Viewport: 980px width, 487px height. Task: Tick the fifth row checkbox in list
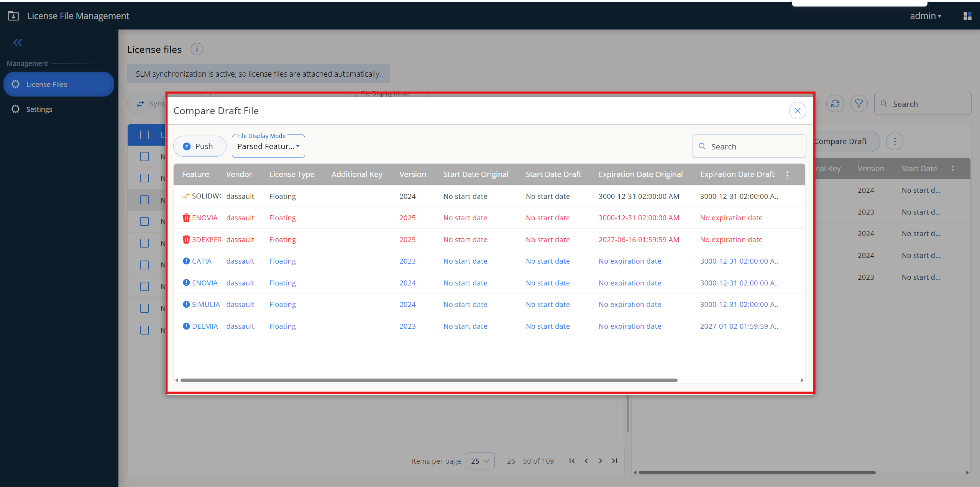coord(144,243)
